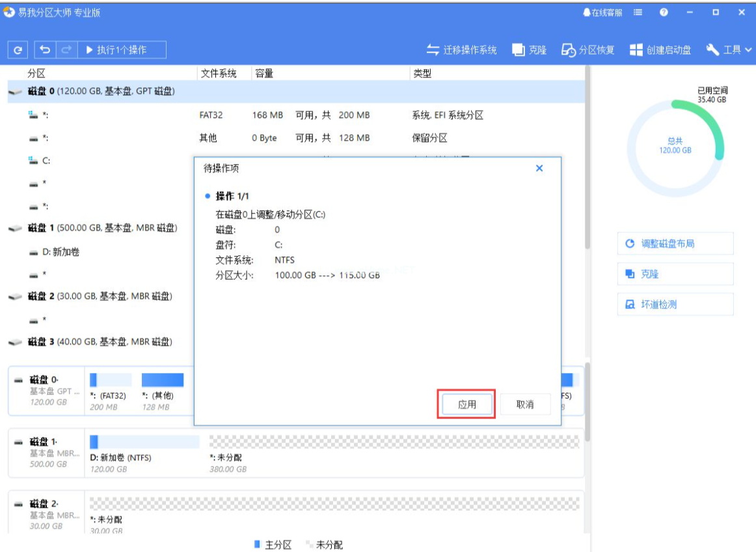Open 创建启动盘 bootable media creator
Screen dimensions: 756x552
pyautogui.click(x=660, y=50)
